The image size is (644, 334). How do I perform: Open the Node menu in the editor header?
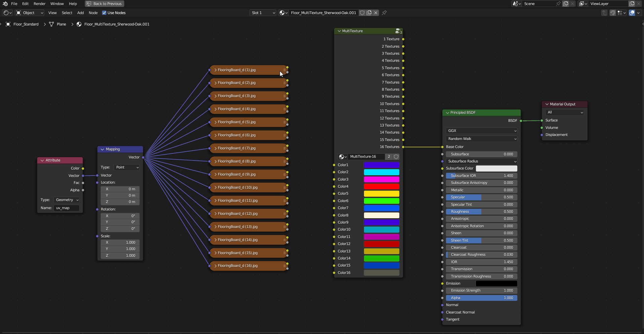click(93, 13)
